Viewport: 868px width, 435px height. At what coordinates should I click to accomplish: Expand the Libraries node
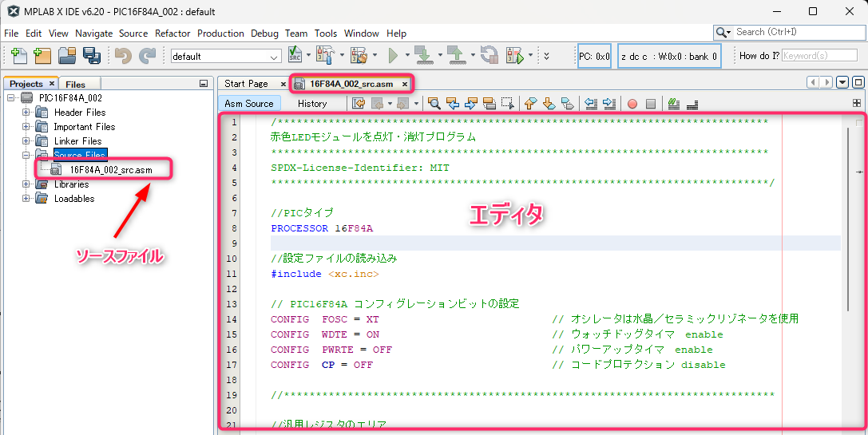26,184
